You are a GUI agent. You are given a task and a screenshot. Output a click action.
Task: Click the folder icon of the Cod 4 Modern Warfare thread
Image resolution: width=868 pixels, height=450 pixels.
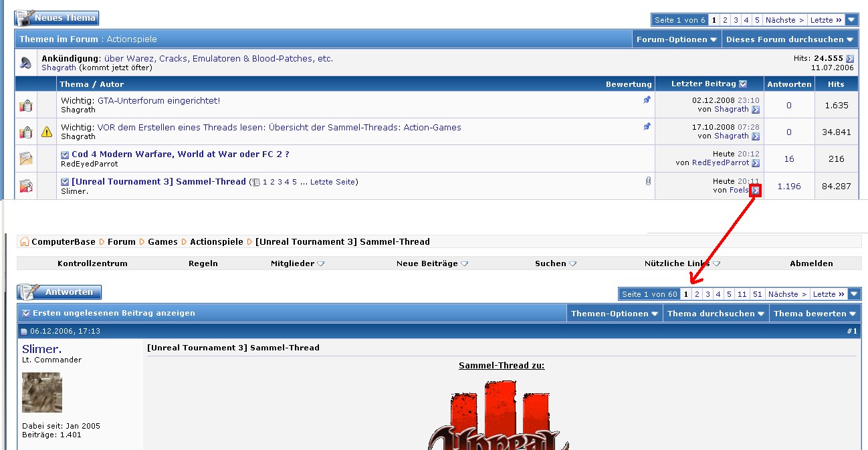pos(25,158)
